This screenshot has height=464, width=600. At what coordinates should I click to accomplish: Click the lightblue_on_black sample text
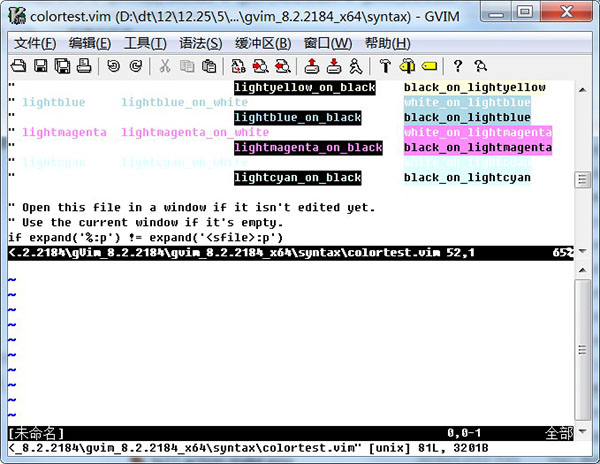(x=298, y=117)
